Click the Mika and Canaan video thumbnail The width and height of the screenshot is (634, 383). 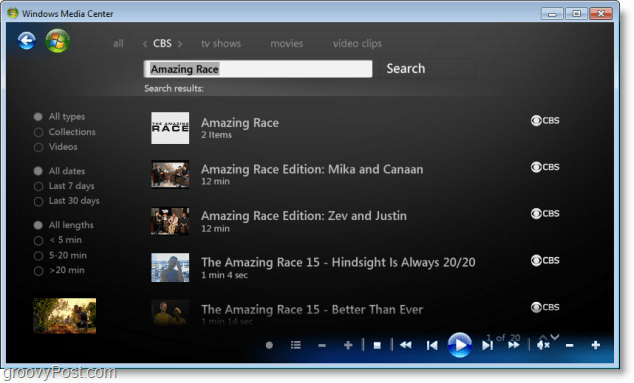[x=170, y=174]
